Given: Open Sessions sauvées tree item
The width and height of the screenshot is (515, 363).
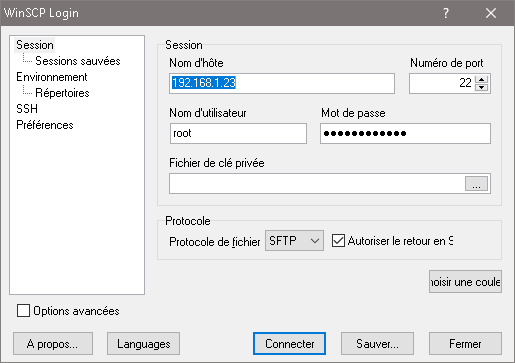Looking at the screenshot, I should pyautogui.click(x=78, y=61).
